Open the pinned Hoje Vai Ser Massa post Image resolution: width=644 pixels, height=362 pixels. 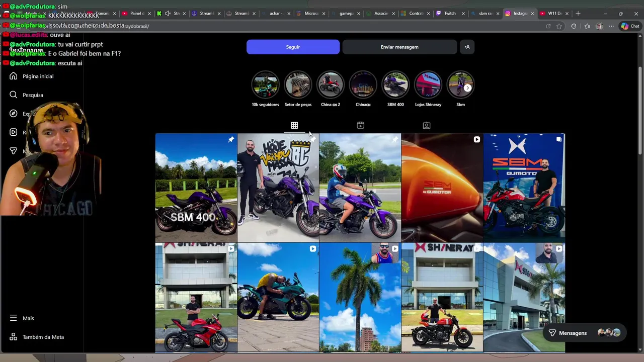pos(278,188)
